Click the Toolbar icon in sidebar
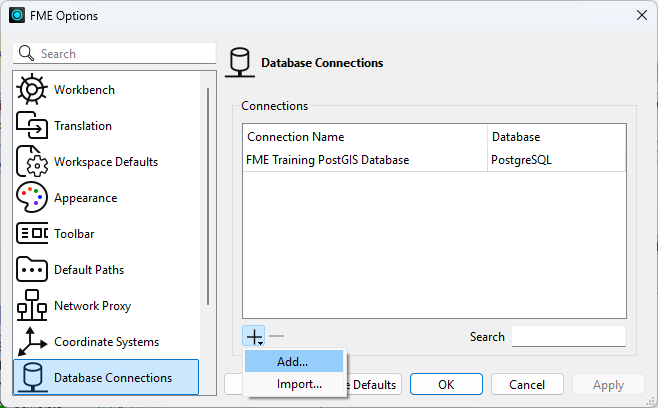The height and width of the screenshot is (408, 658). (32, 233)
